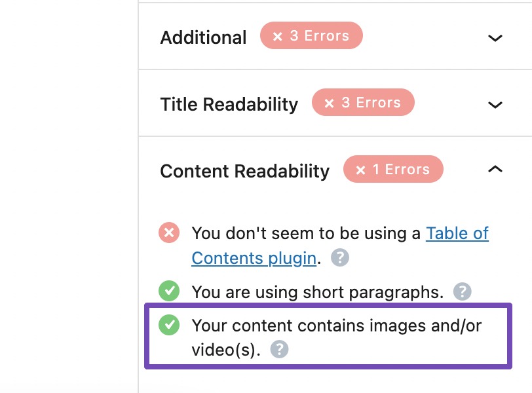The image size is (532, 393).
Task: Collapse the Content Readability section
Action: [495, 169]
